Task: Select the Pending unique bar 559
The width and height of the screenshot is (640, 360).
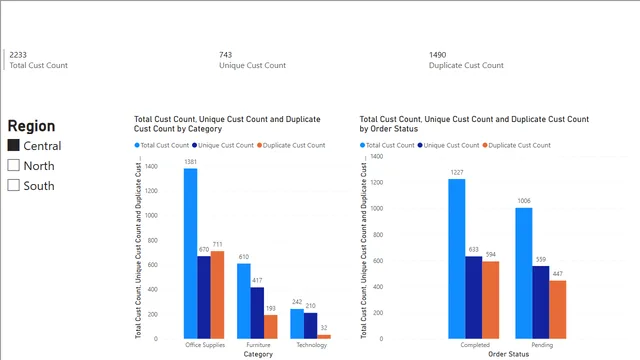Action: tap(541, 302)
